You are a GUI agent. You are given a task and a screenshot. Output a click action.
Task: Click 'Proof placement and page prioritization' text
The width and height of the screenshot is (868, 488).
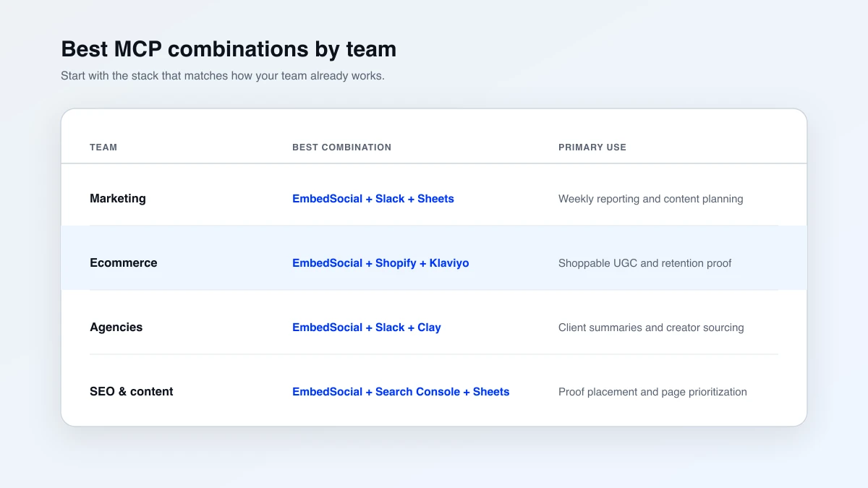coord(652,392)
